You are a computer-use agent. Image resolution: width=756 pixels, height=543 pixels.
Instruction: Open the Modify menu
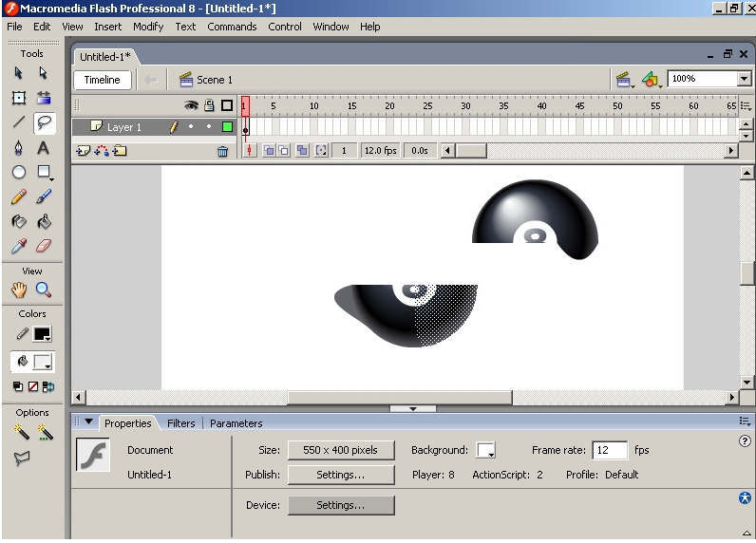(148, 27)
